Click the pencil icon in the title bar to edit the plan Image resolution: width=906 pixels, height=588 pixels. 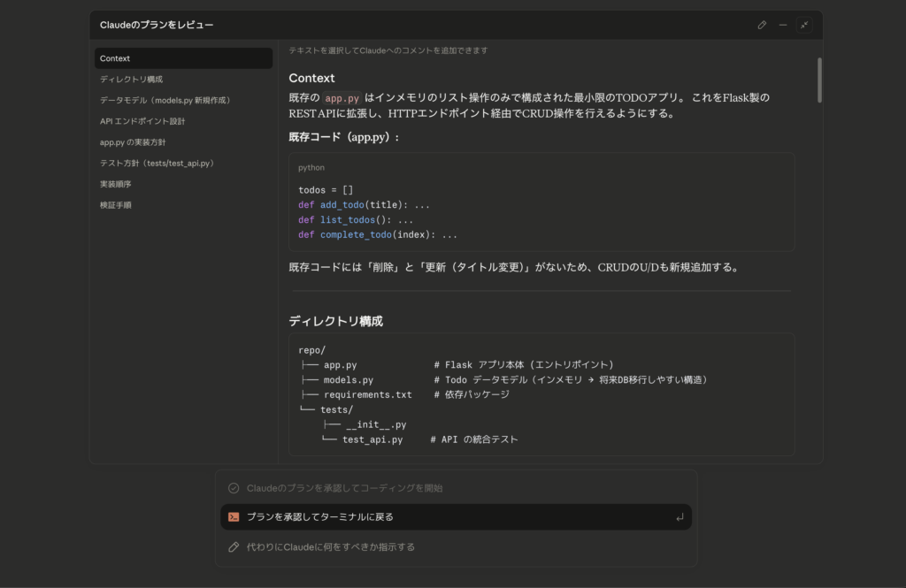(x=762, y=25)
